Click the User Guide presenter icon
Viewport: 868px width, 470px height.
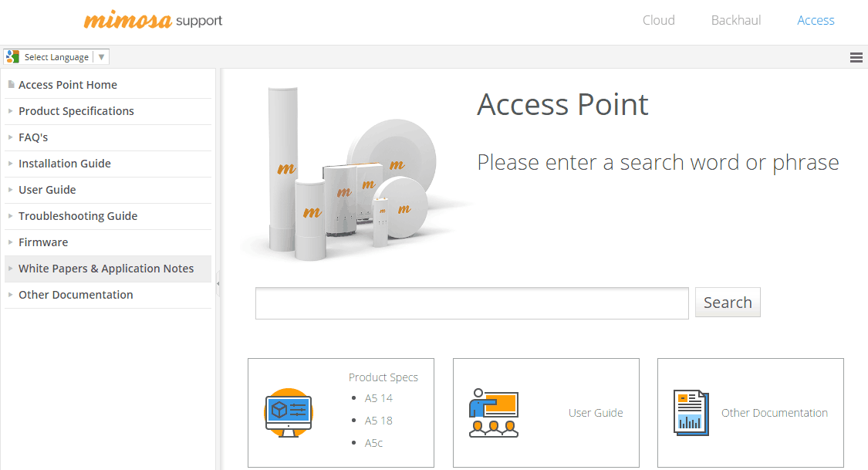point(493,413)
